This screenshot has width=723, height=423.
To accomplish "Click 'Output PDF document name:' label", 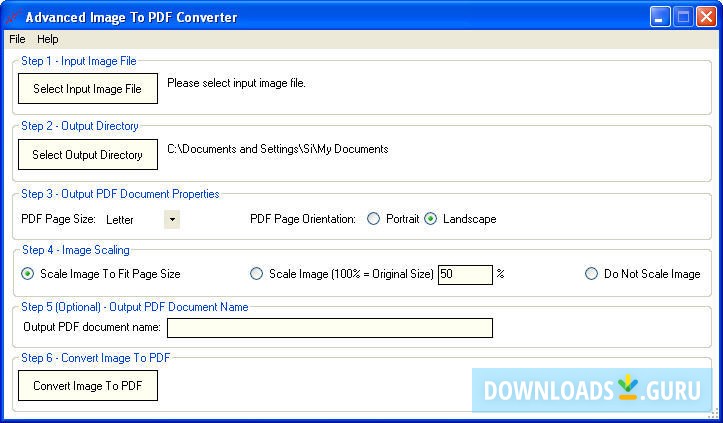I will (92, 327).
